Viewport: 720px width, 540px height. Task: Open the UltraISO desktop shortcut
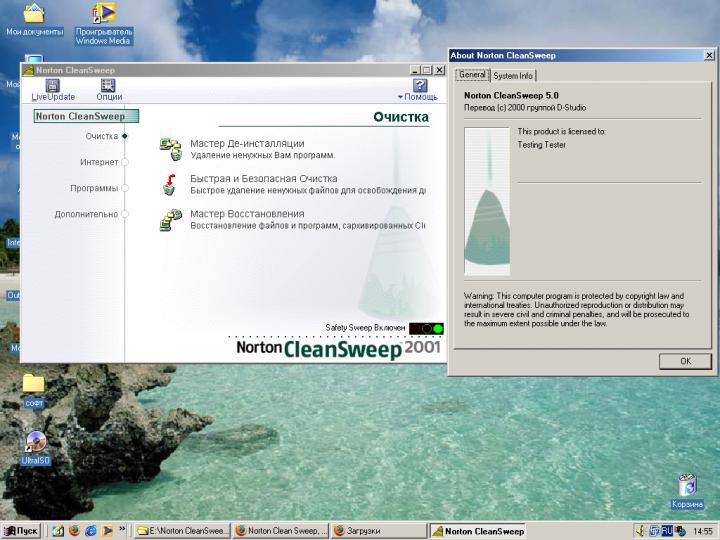pos(35,443)
